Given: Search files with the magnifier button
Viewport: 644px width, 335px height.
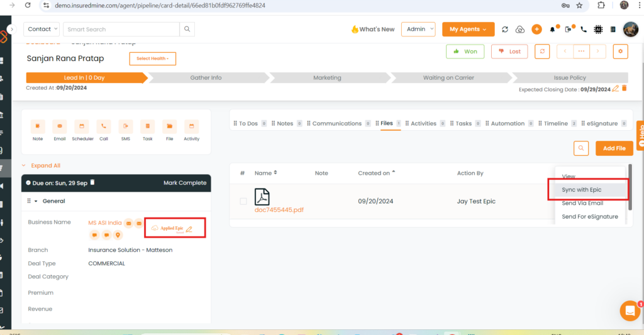Looking at the screenshot, I should pyautogui.click(x=580, y=148).
